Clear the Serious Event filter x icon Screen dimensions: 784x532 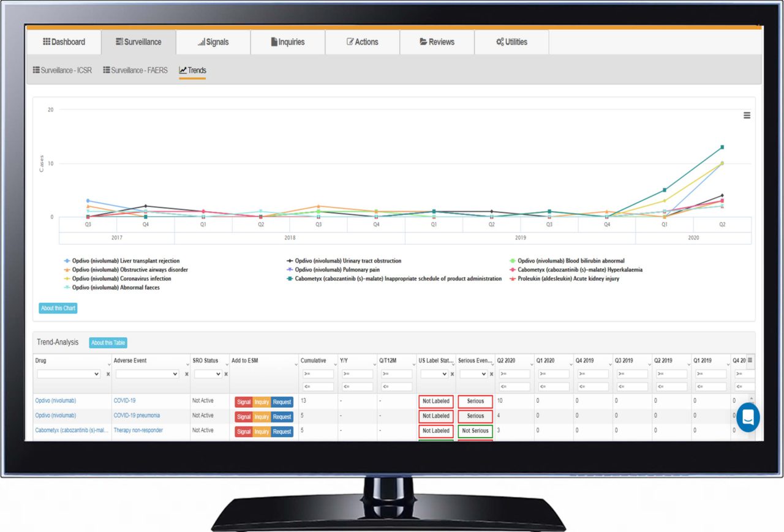(491, 374)
